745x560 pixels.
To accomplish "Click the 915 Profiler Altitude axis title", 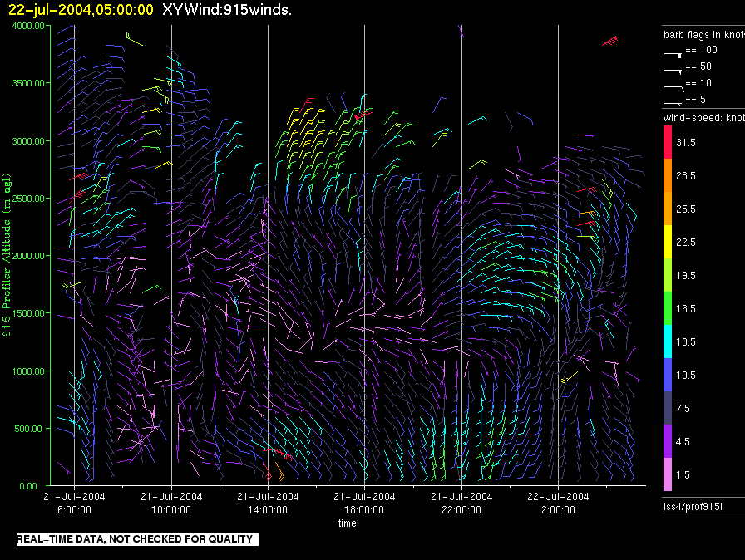I will [7, 255].
